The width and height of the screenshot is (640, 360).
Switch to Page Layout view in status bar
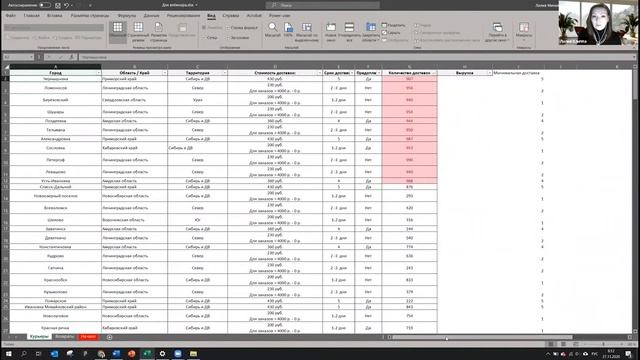563,344
